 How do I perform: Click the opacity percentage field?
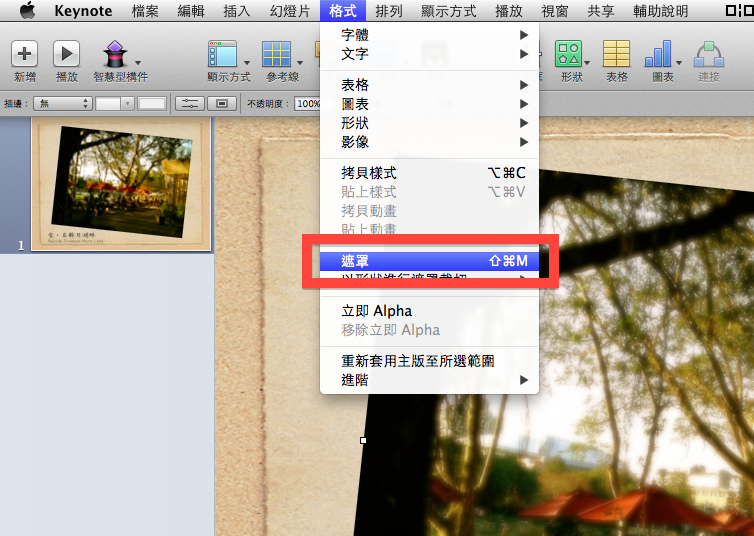(308, 103)
